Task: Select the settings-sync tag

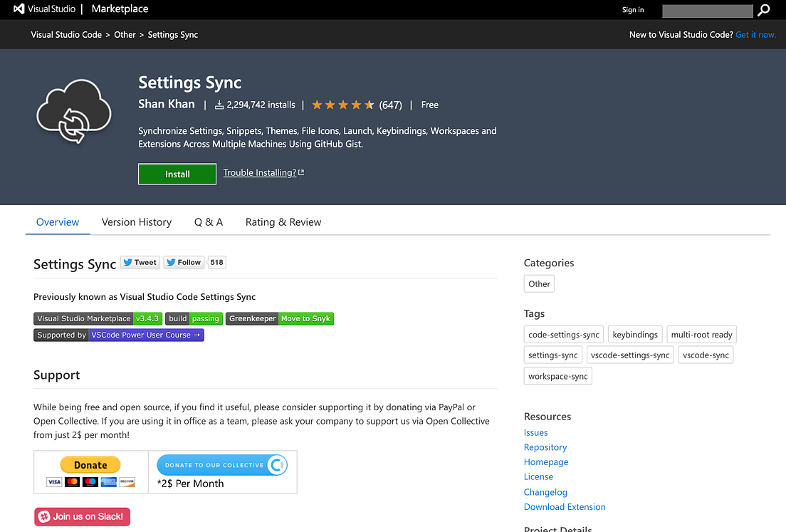Action: [x=553, y=355]
